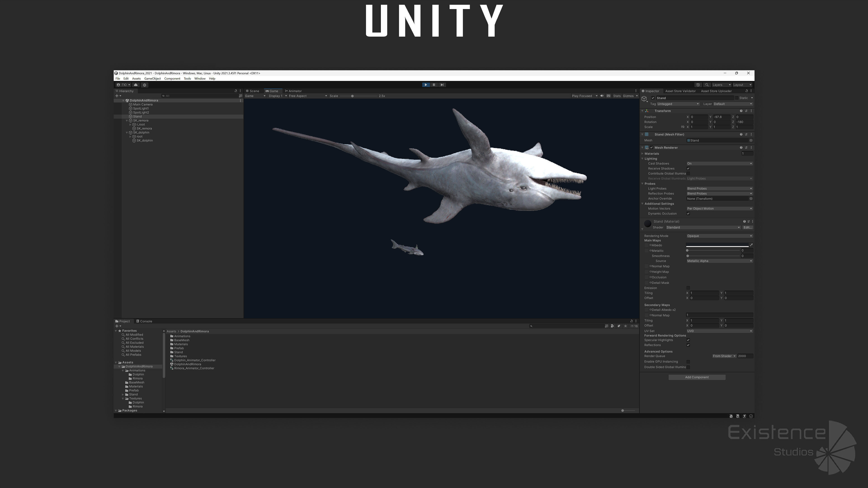The image size is (868, 488).
Task: Expand the Materials section in Mesh Renderer
Action: pyautogui.click(x=643, y=154)
